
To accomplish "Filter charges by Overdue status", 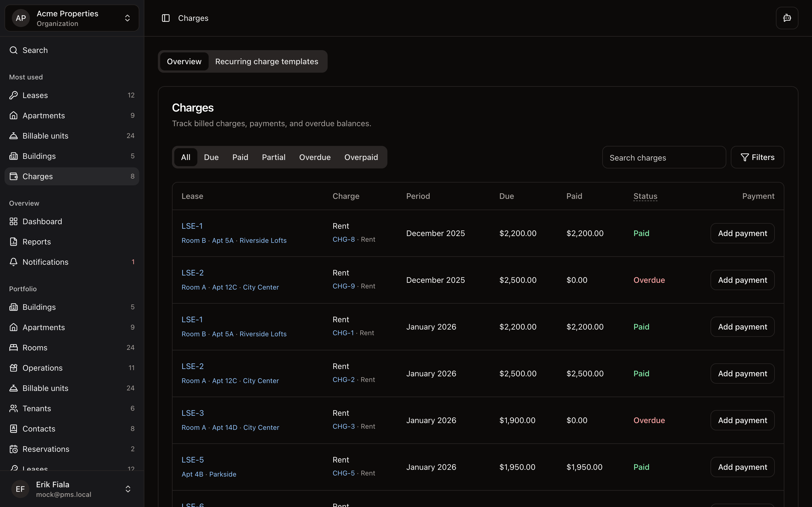I will [314, 157].
